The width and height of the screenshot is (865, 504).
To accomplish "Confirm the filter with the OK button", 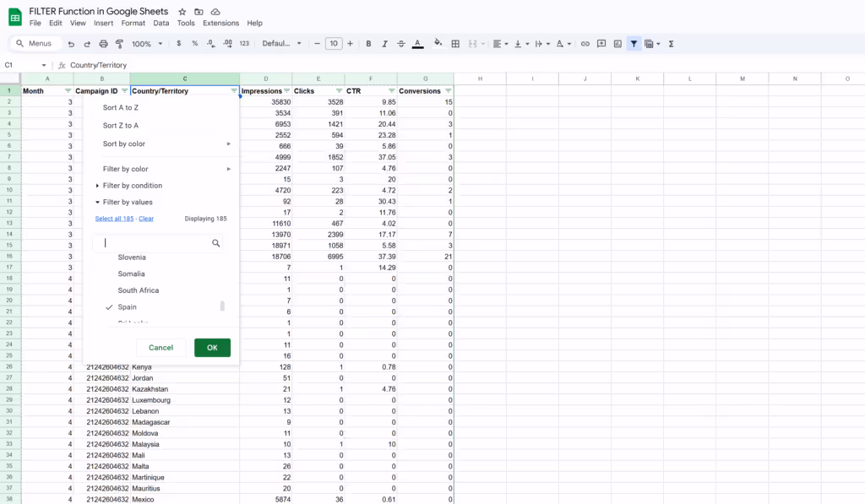I will click(212, 347).
